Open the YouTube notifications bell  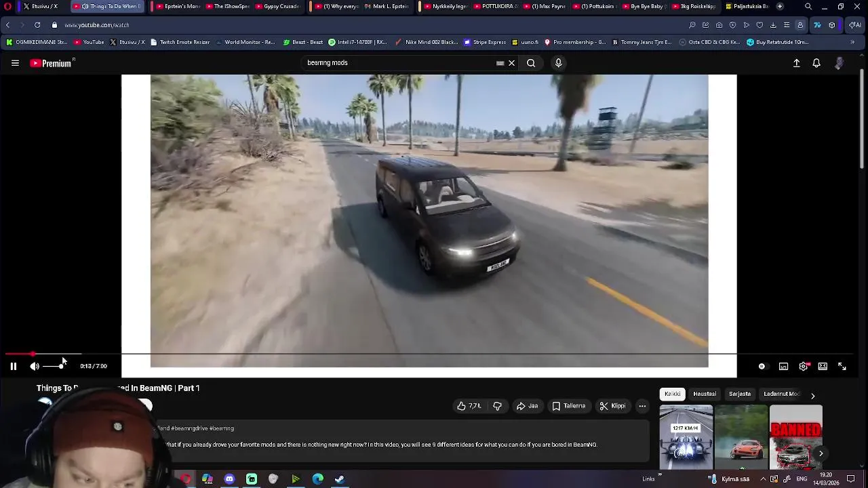[816, 63]
